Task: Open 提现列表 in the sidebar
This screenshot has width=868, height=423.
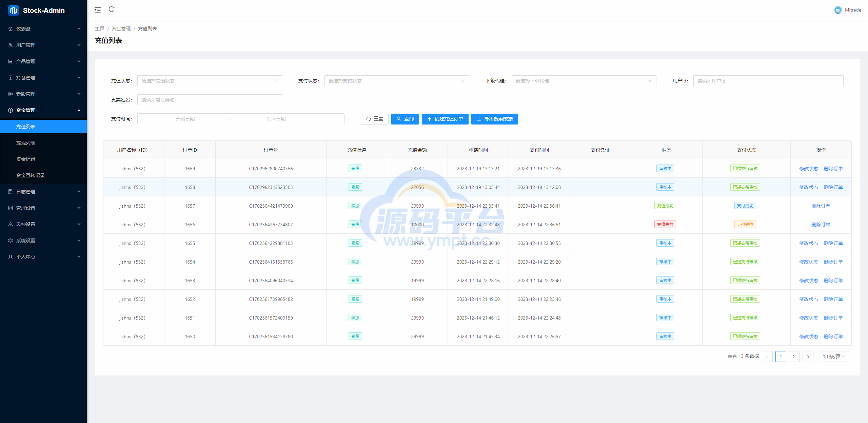Action: click(x=26, y=143)
